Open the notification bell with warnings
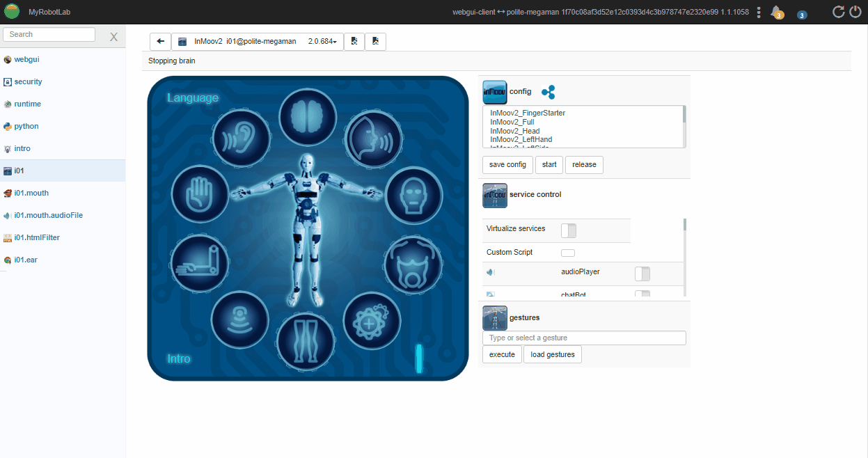This screenshot has height=458, width=868. [x=775, y=12]
